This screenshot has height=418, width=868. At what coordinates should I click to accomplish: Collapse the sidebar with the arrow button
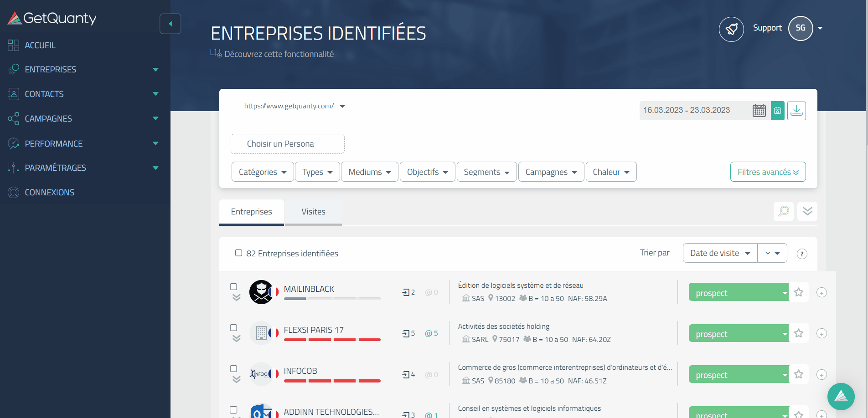170,24
